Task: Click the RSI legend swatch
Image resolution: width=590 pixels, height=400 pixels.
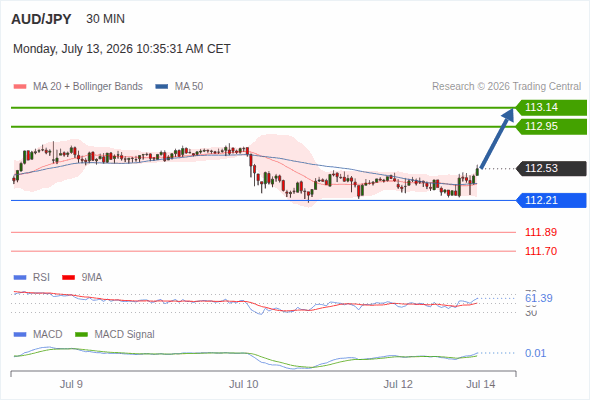Action: pos(20,278)
